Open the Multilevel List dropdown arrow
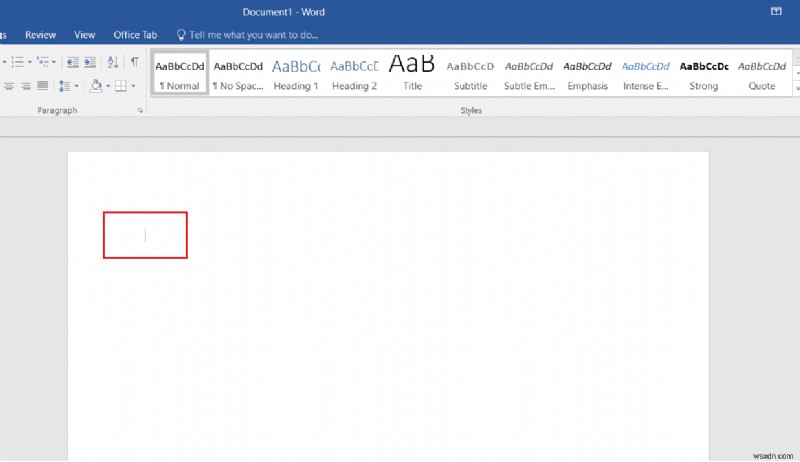Image resolution: width=800 pixels, height=462 pixels. point(54,62)
